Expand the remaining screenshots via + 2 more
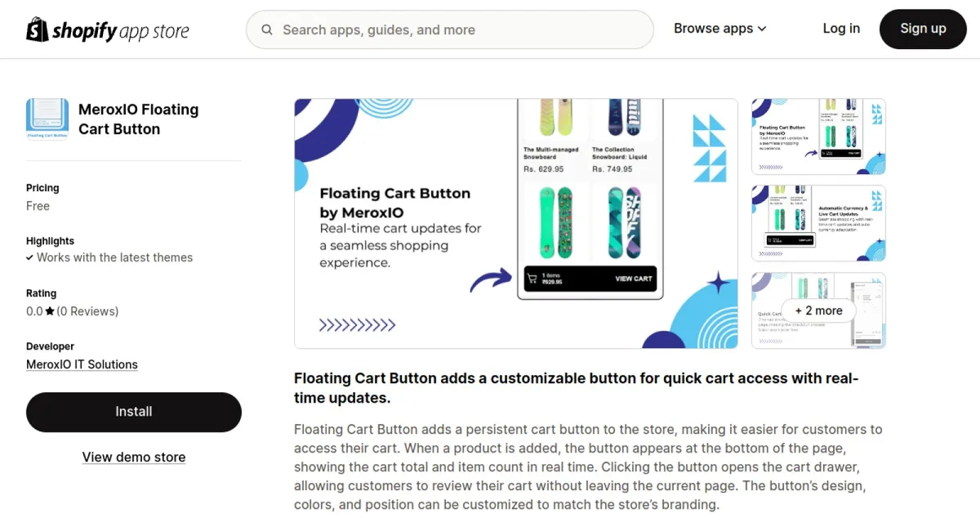The width and height of the screenshot is (980, 531). point(818,310)
